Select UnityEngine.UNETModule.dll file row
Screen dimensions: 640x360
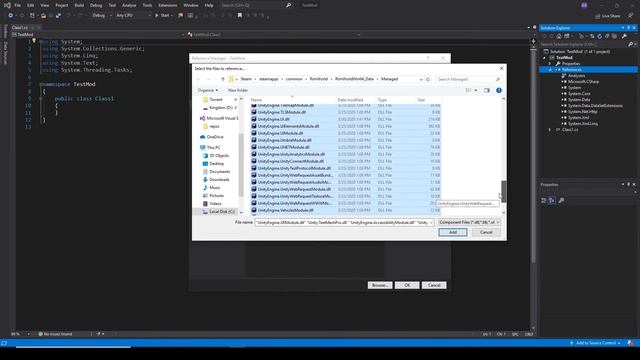tap(346, 147)
